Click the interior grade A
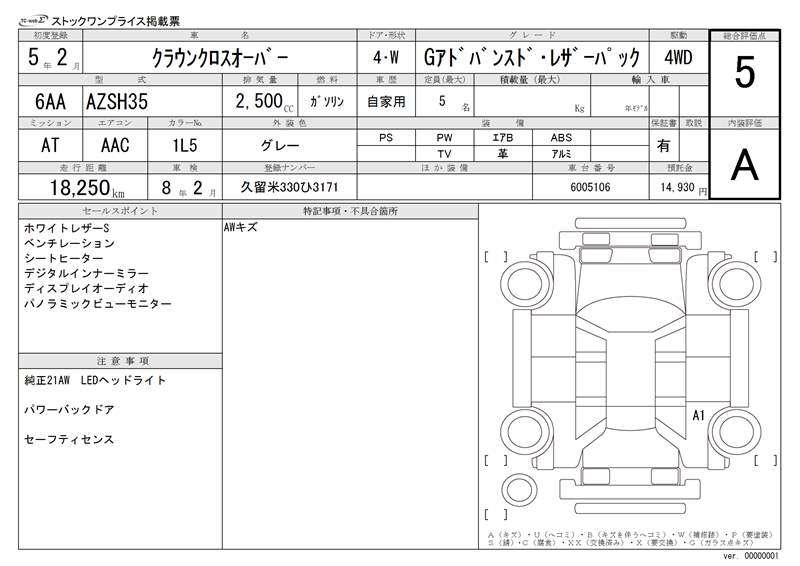Image resolution: width=800 pixels, height=566 pixels. (x=744, y=164)
